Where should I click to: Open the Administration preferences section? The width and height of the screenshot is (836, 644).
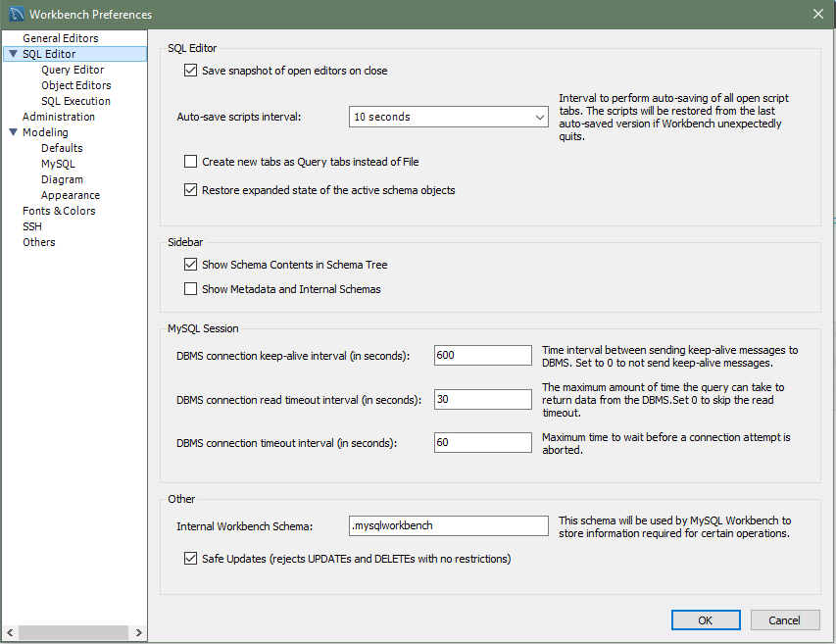point(59,117)
